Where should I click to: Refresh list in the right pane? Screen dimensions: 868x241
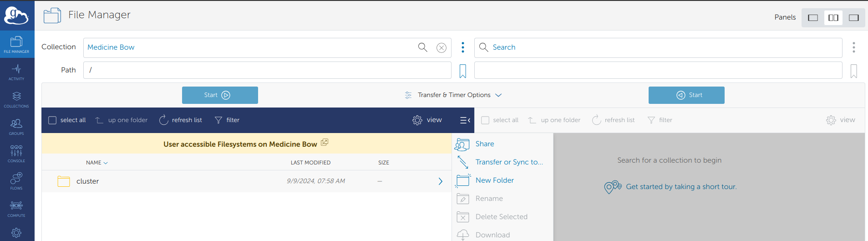coord(614,120)
